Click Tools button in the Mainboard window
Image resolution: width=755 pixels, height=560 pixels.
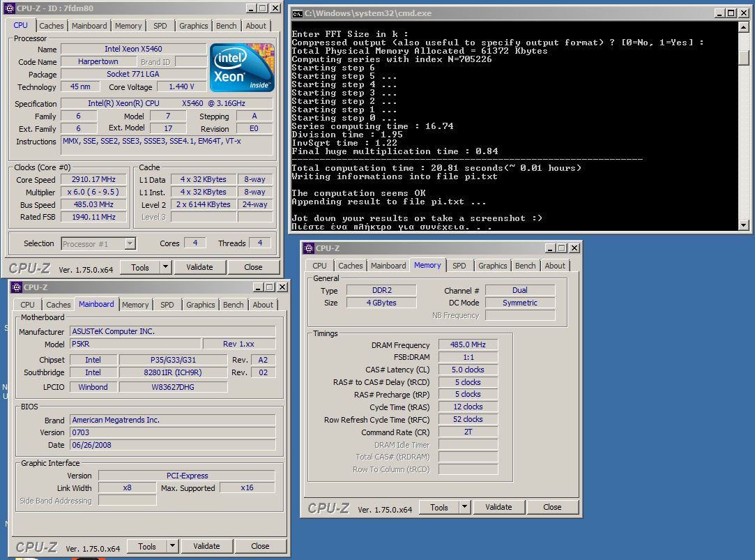coord(147,547)
